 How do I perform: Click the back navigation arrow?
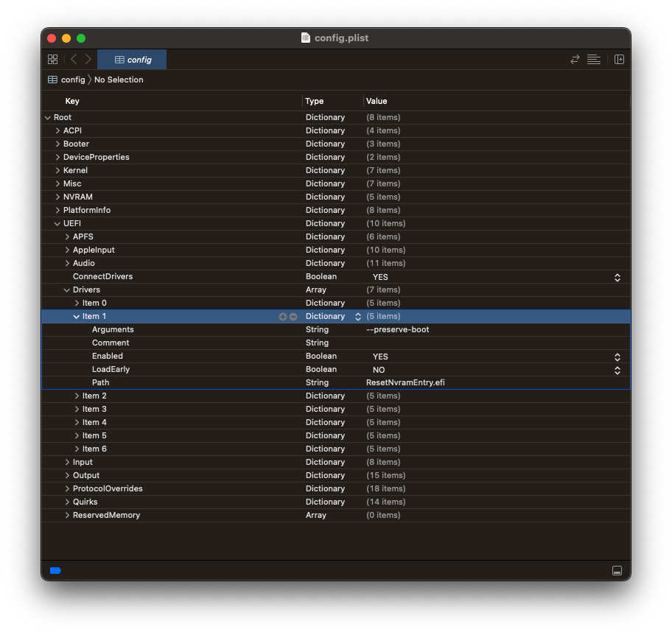point(72,60)
